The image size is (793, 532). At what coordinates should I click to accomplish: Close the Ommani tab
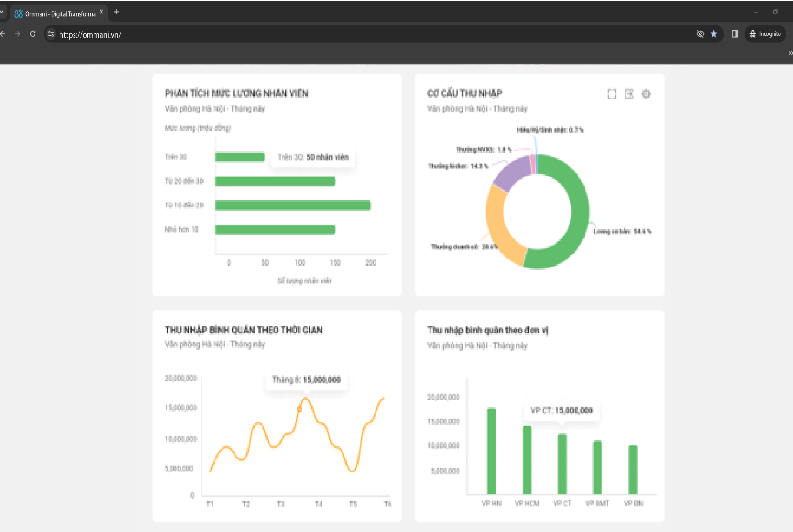click(x=101, y=12)
